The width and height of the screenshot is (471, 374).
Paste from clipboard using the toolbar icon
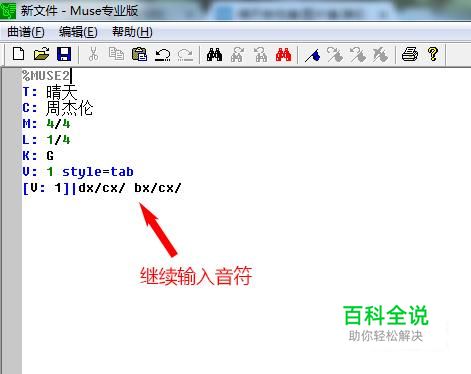(139, 54)
